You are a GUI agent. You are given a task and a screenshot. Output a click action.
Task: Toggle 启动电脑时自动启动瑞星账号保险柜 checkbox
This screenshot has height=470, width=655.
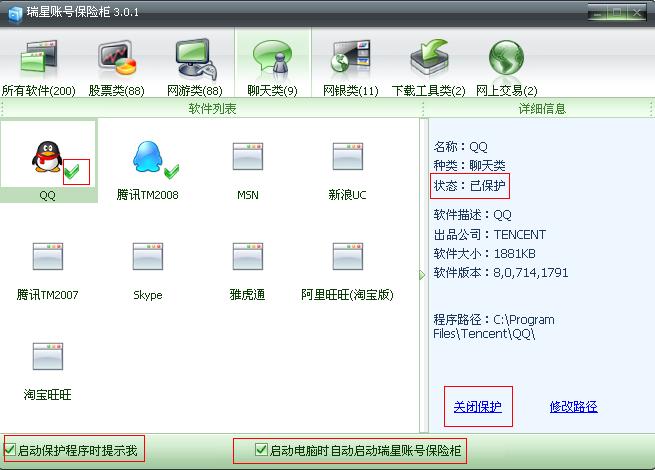(261, 450)
